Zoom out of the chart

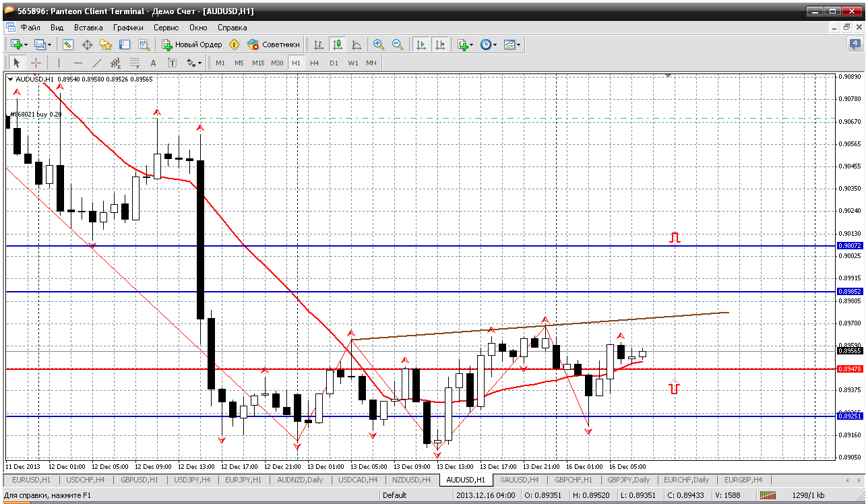click(398, 44)
